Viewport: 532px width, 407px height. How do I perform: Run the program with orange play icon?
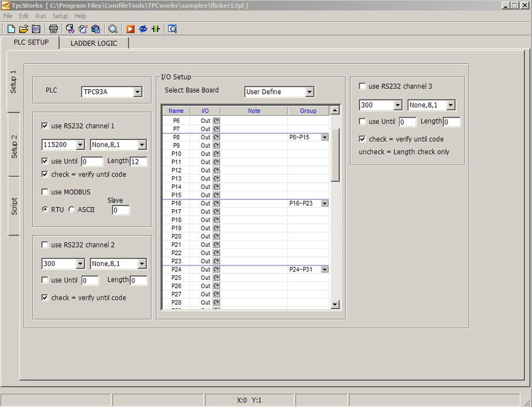click(x=130, y=29)
